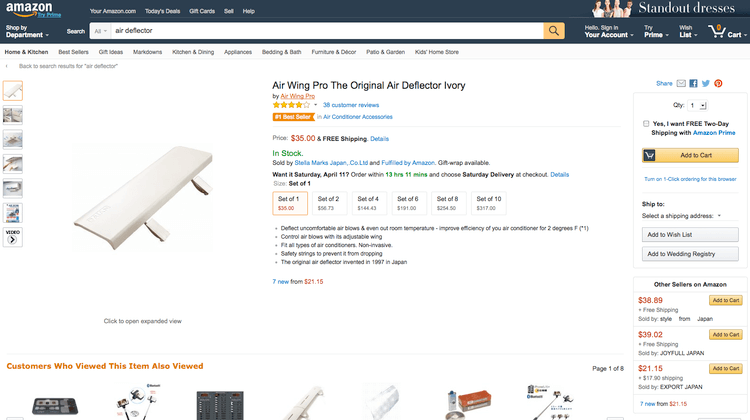Share the product on Facebook
The width and height of the screenshot is (750, 420).
click(x=693, y=84)
